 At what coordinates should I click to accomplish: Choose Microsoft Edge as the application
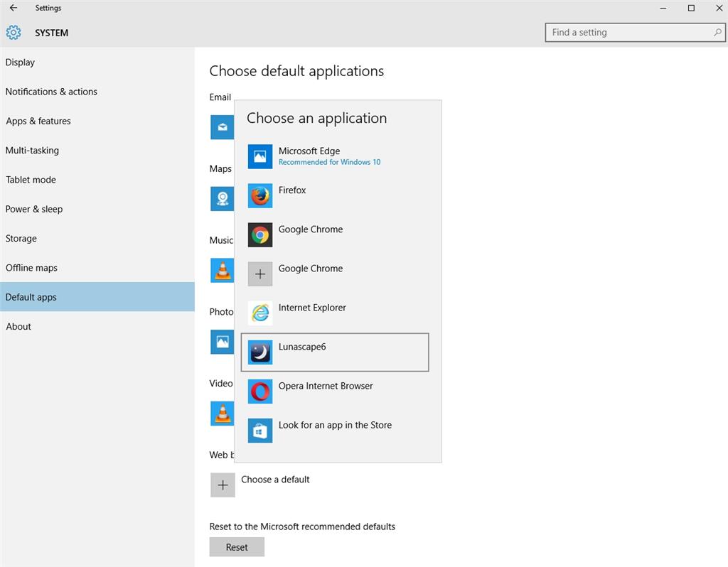[x=335, y=156]
